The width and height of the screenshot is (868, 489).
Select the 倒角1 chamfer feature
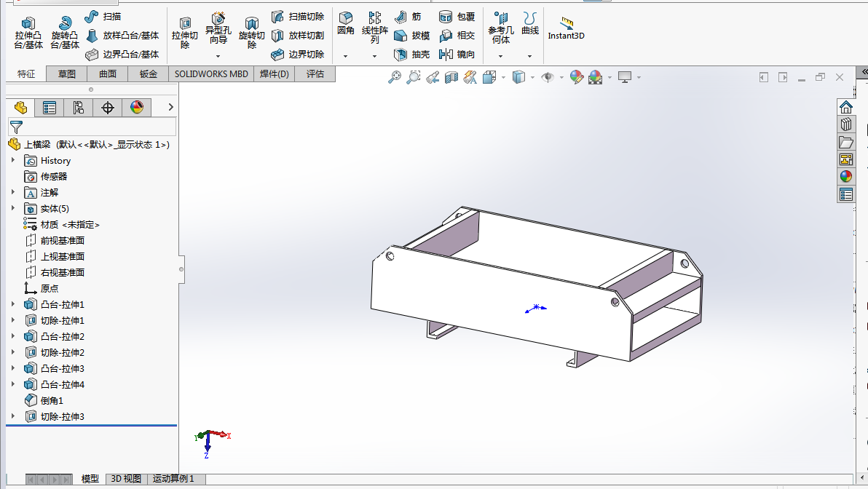click(x=44, y=400)
